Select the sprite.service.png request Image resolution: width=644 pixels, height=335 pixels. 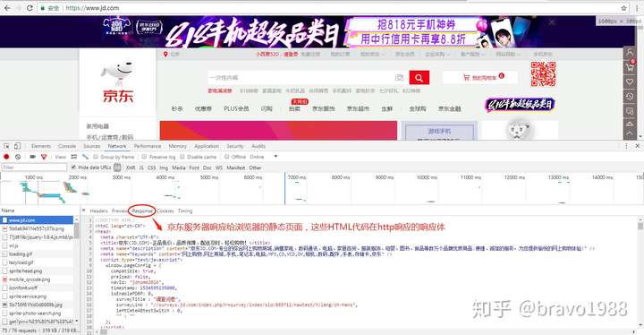[37, 296]
